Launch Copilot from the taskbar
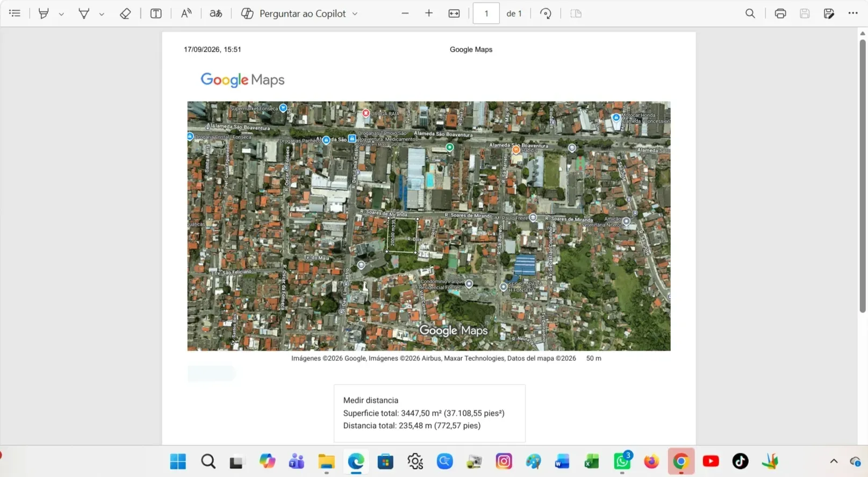Viewport: 868px width, 477px height. pos(267,461)
